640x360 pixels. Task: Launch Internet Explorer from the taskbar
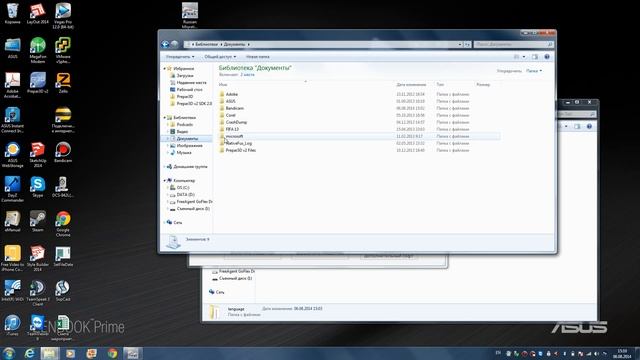29,353
